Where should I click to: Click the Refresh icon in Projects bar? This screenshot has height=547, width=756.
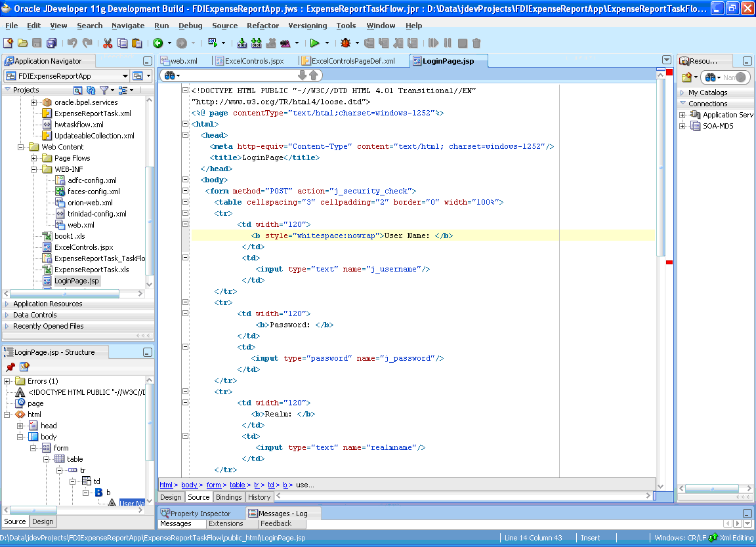91,90
